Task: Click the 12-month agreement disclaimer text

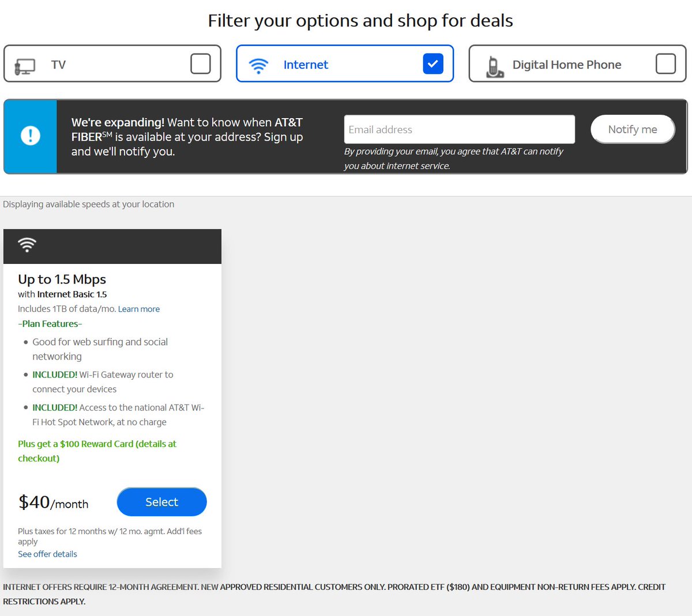Action: pos(334,594)
